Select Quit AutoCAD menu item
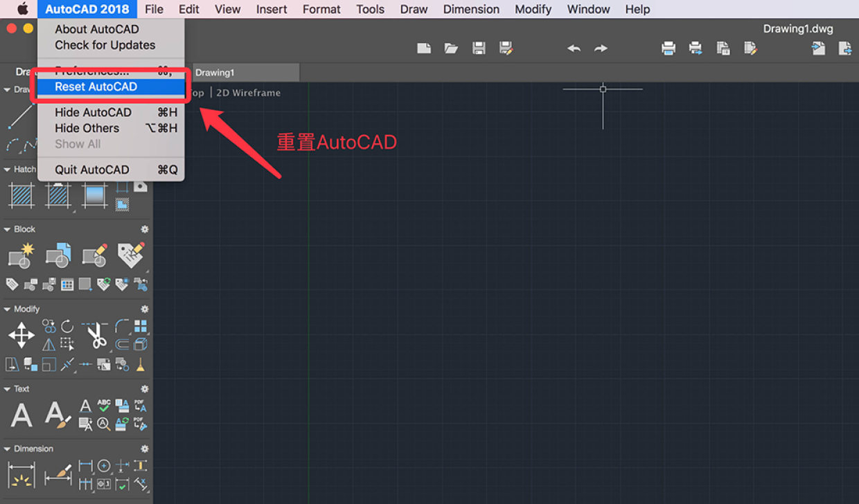 click(x=111, y=170)
